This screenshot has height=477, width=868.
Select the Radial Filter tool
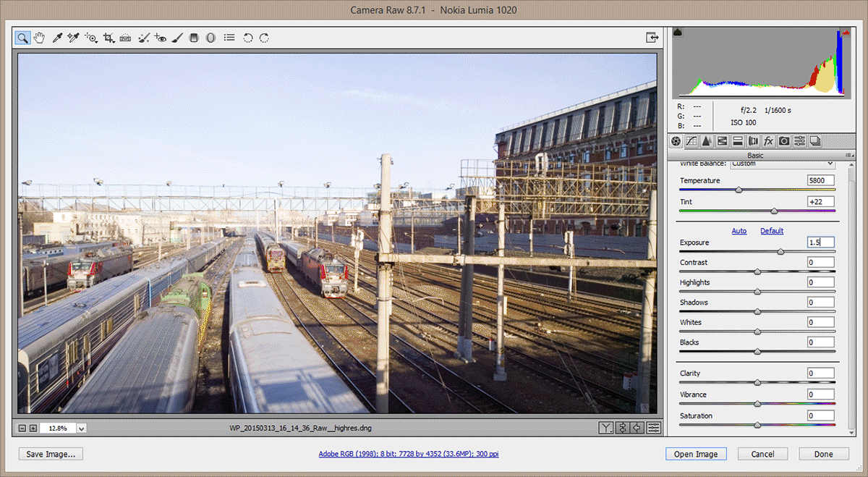[210, 38]
